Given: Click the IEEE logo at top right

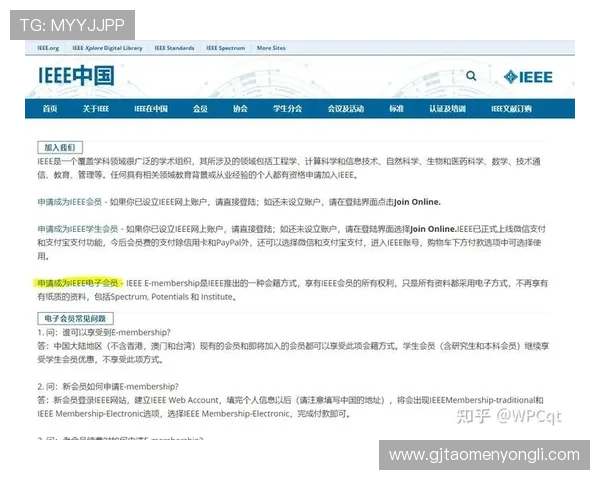Looking at the screenshot, I should 528,77.
